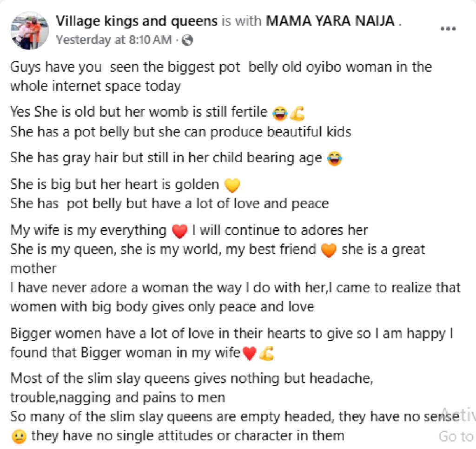Image resolution: width=476 pixels, height=449 pixels.
Task: Click the red heart after 'my everything'
Action: (x=180, y=231)
